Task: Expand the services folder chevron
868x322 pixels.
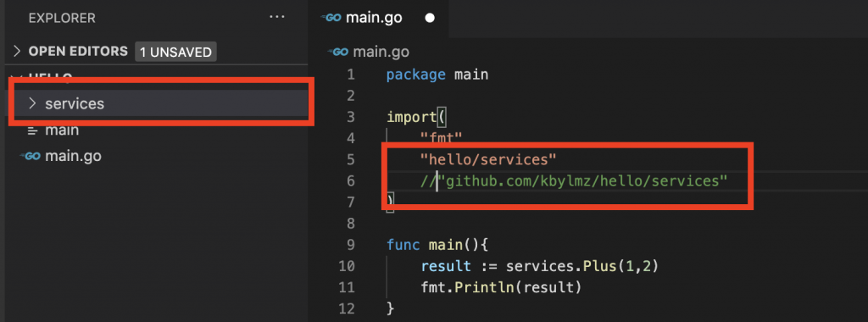Action: click(x=33, y=103)
